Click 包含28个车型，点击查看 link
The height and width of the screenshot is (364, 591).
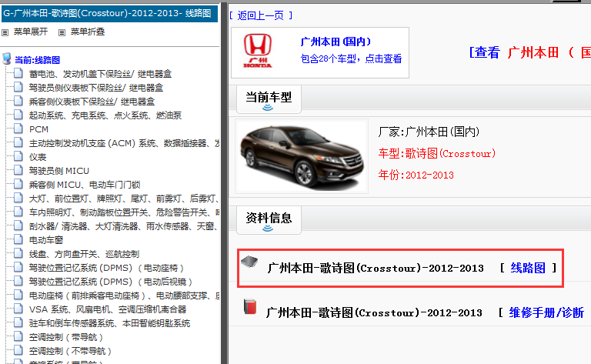pyautogui.click(x=351, y=58)
